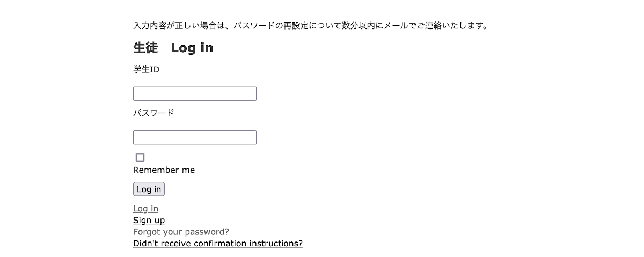The width and height of the screenshot is (644, 257).
Task: Open the underlined Log in link
Action: pyautogui.click(x=145, y=209)
